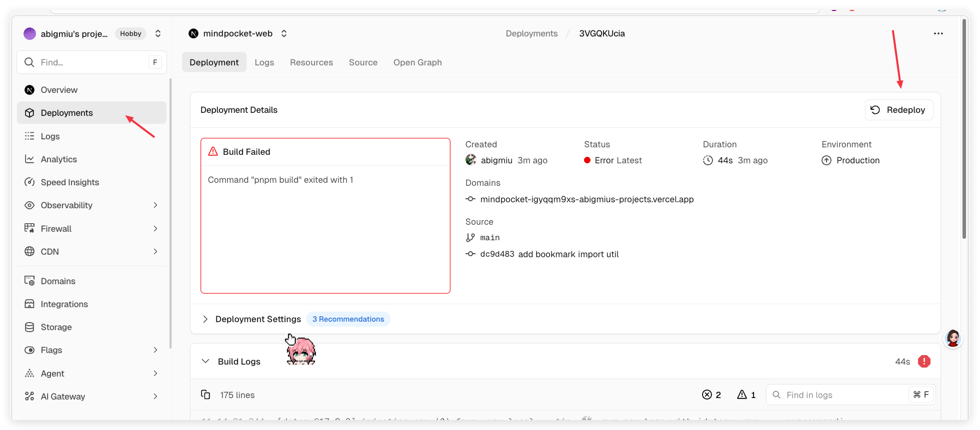Open the mindpocket-web project switcher
980x430 pixels.
284,33
